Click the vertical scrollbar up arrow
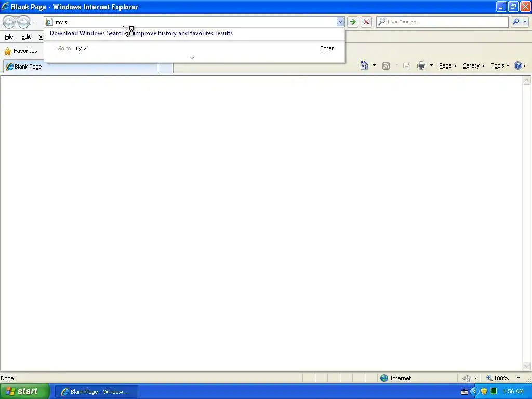532x399 pixels. 526,81
